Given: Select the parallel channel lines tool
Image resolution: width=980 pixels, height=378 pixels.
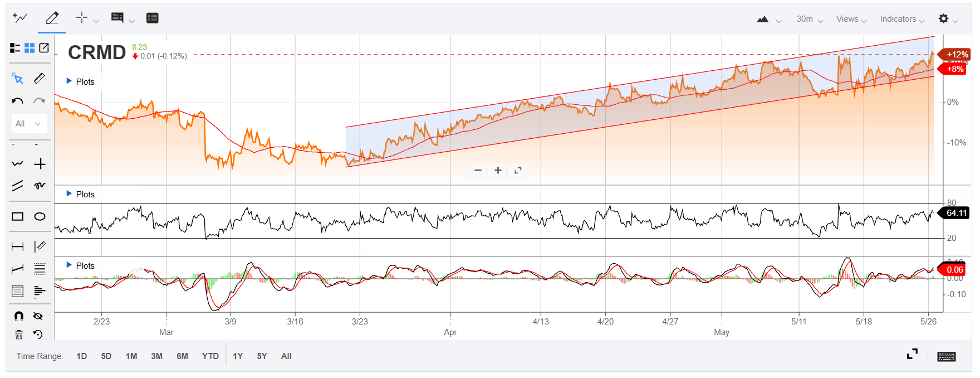Looking at the screenshot, I should (x=18, y=186).
